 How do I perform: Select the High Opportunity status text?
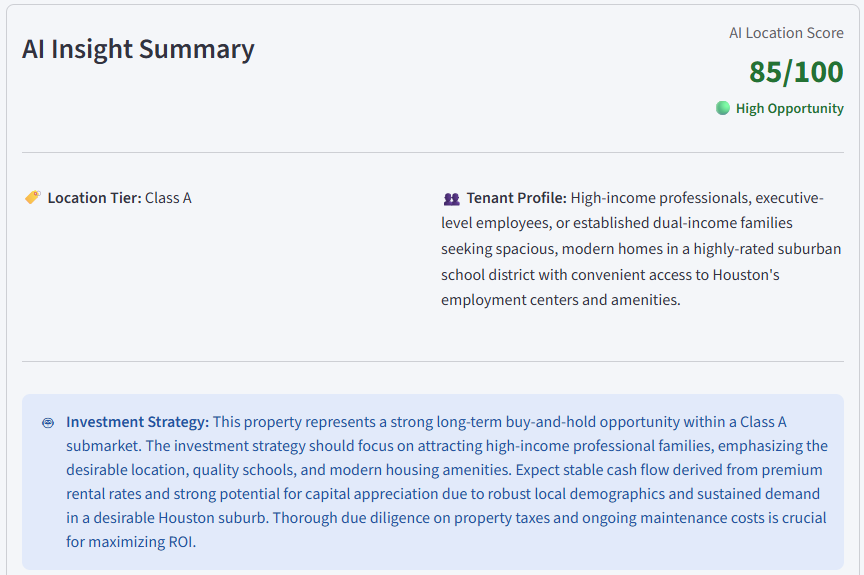[789, 109]
